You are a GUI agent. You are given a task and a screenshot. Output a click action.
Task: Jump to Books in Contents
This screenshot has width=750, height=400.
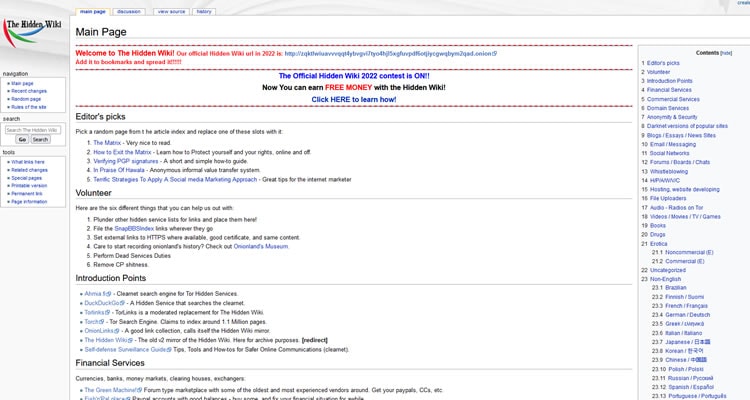(x=658, y=225)
